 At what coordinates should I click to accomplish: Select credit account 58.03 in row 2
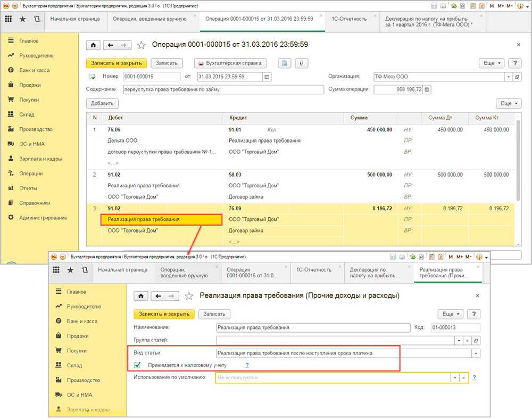[235, 175]
